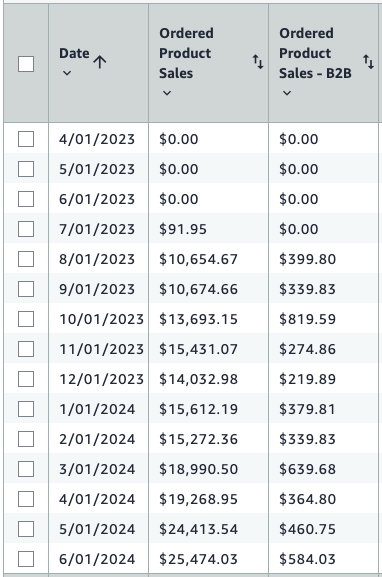Click the Ordered Product Sales header text
The image size is (382, 577).
coord(186,53)
